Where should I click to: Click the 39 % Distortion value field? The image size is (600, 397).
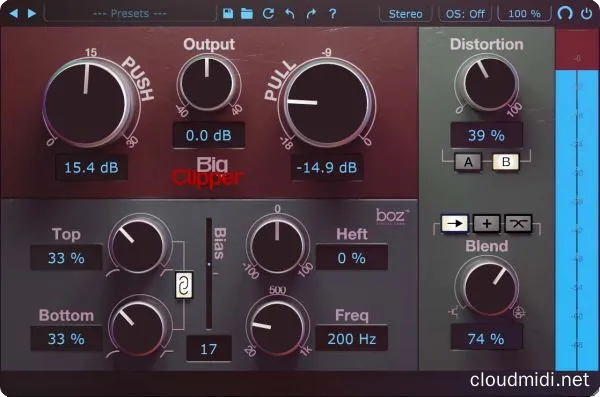[x=486, y=135]
